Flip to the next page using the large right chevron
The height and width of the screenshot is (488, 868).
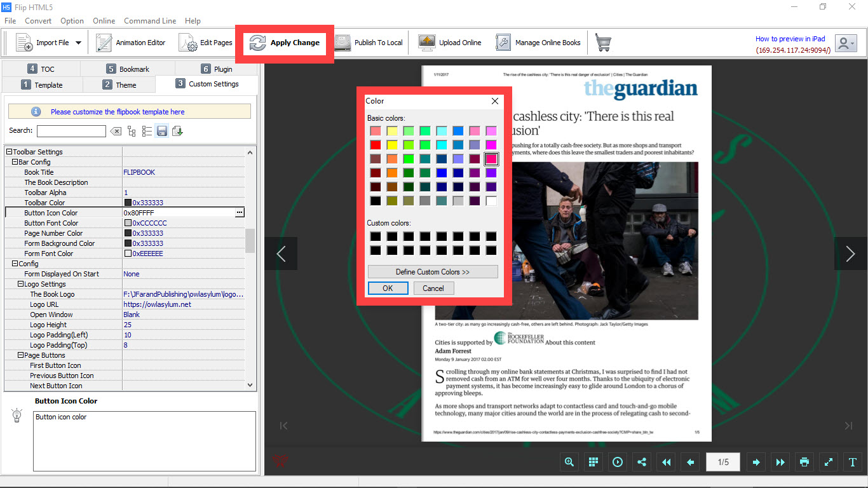[x=851, y=254]
